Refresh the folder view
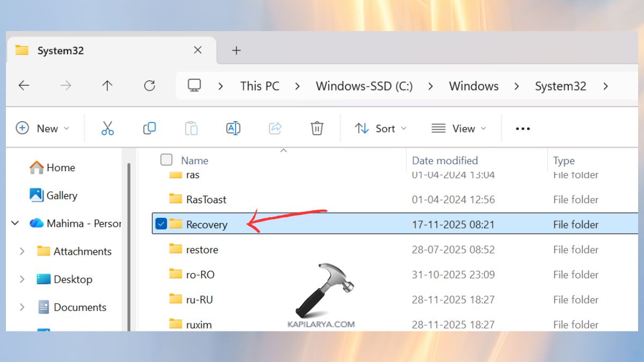The width and height of the screenshot is (644, 362). (x=150, y=86)
